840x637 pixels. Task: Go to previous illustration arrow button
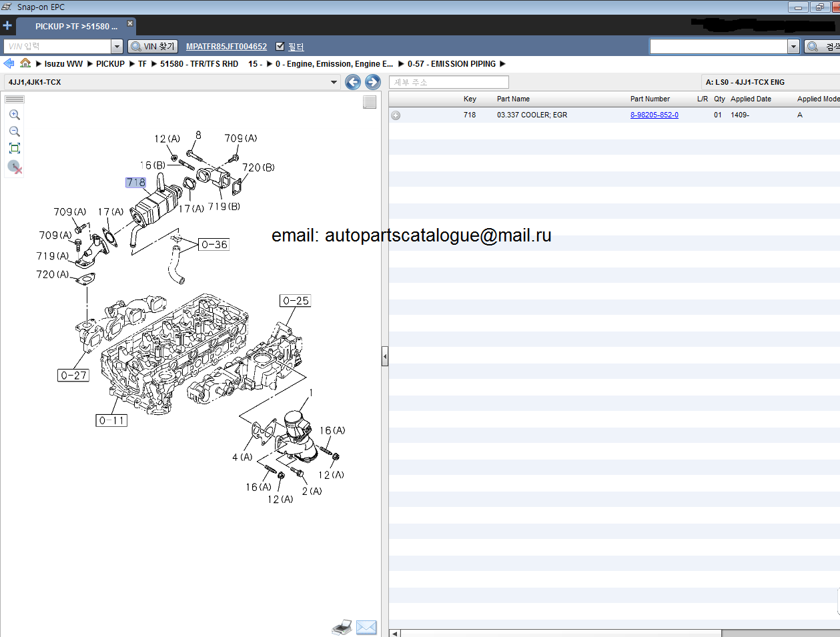click(x=353, y=82)
